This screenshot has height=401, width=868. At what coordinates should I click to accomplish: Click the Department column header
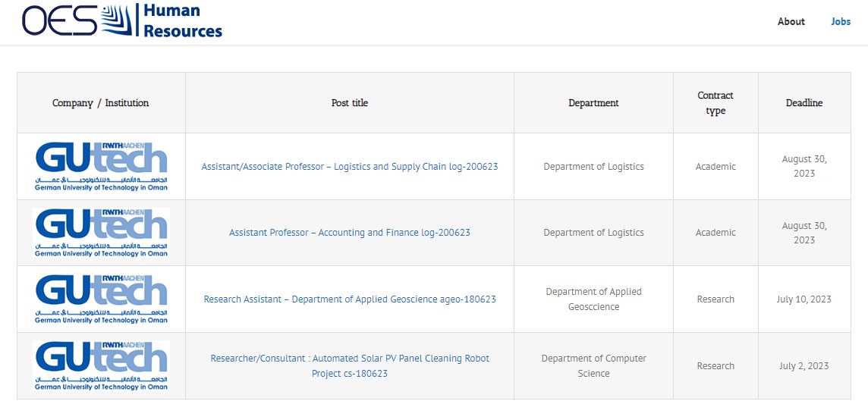click(593, 103)
